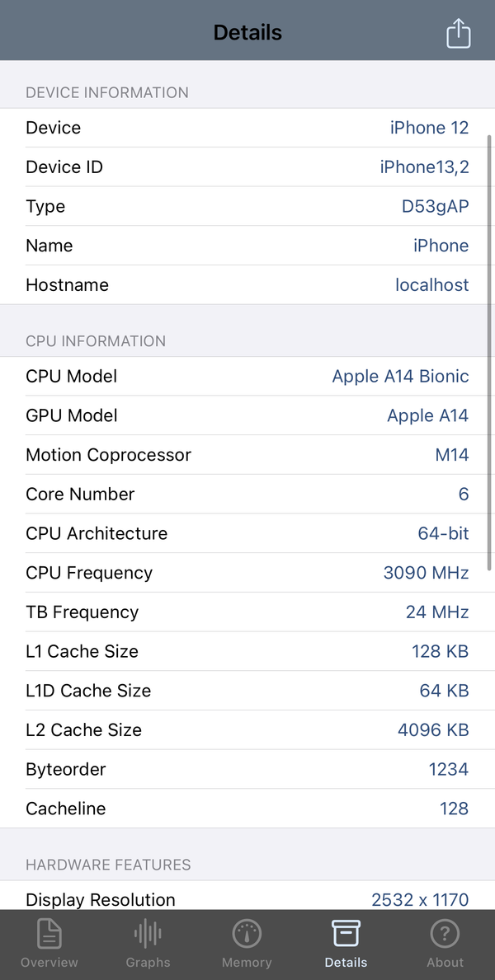495x980 pixels.
Task: Tap the D53gAP type value
Action: click(x=435, y=206)
